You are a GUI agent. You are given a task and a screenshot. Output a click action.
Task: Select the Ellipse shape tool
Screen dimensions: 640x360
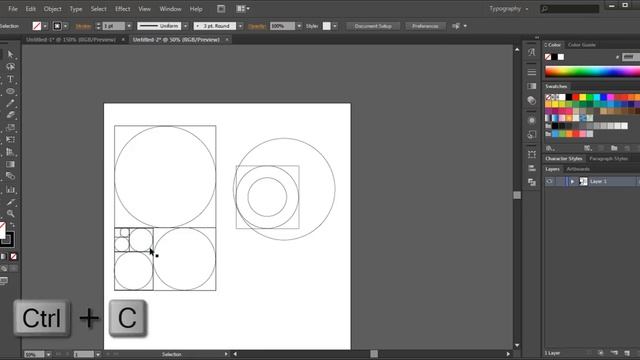click(x=10, y=91)
